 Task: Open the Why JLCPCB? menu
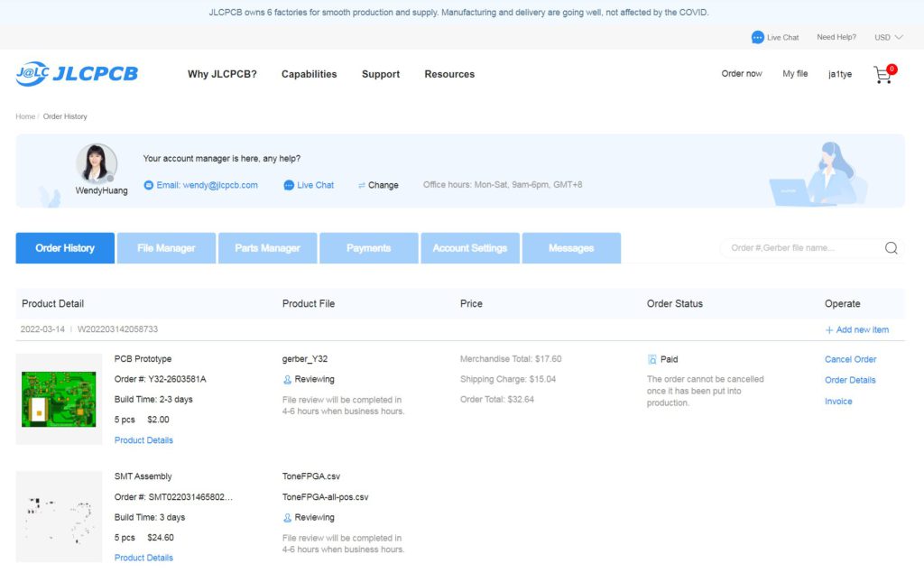(x=222, y=74)
